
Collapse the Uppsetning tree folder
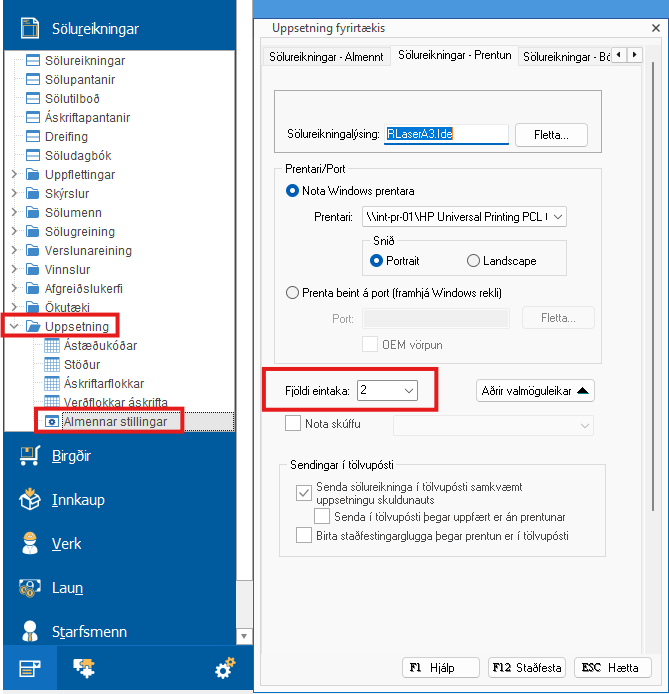tap(13, 327)
